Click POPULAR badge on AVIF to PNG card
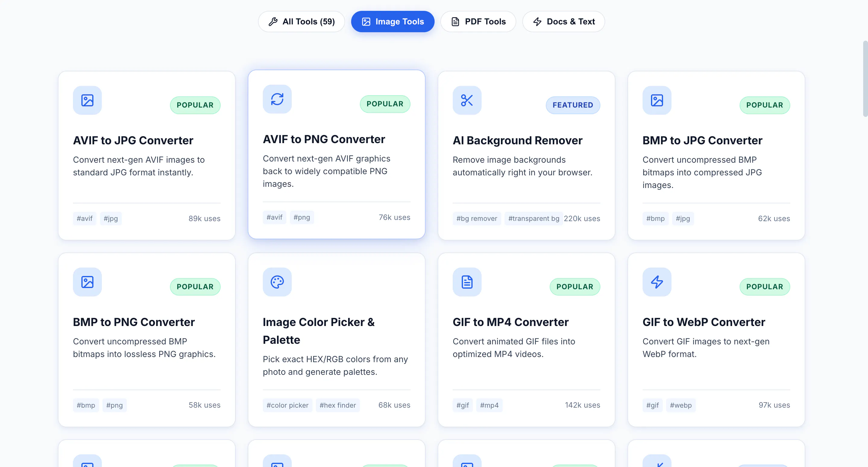This screenshot has width=868, height=467. (x=385, y=104)
